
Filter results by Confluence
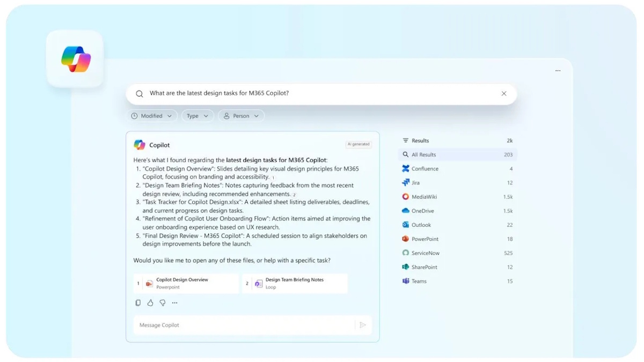coord(458,168)
